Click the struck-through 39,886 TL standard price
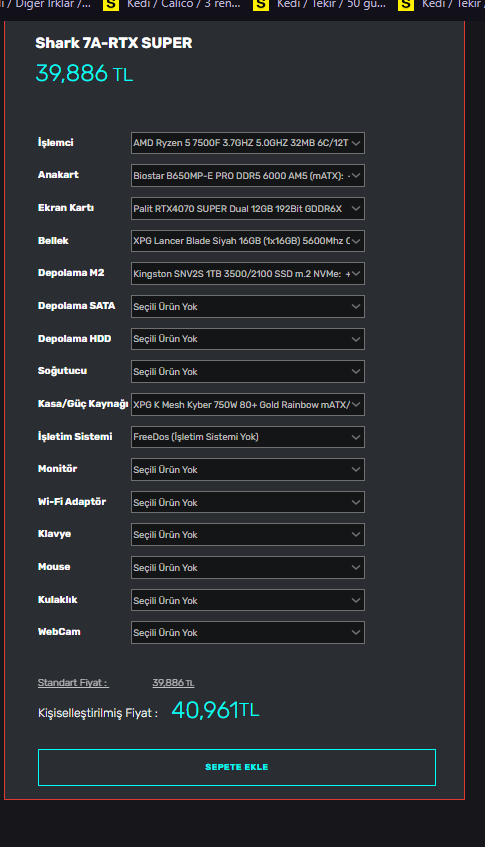Screen dimensions: 485x847 [173, 683]
